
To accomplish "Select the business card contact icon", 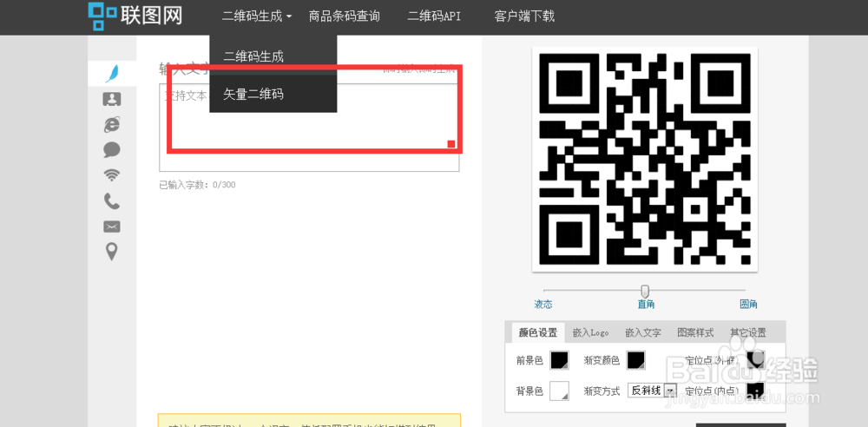I will coord(112,99).
